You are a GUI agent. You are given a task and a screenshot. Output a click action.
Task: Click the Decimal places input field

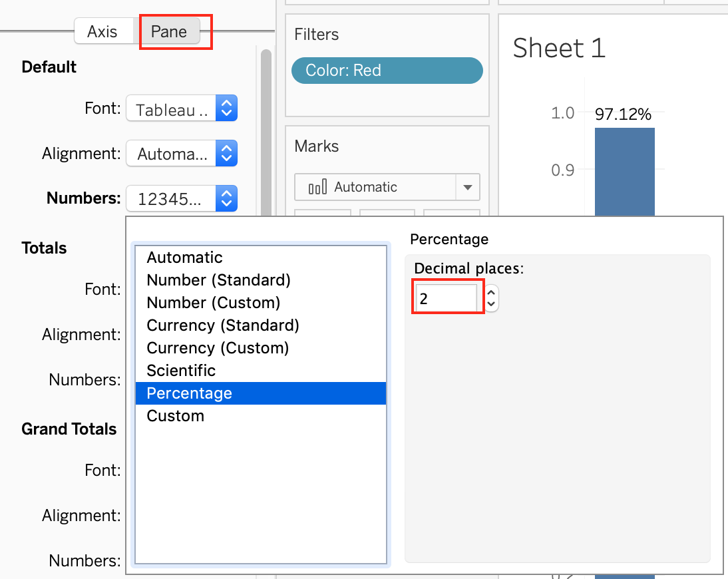pyautogui.click(x=447, y=297)
